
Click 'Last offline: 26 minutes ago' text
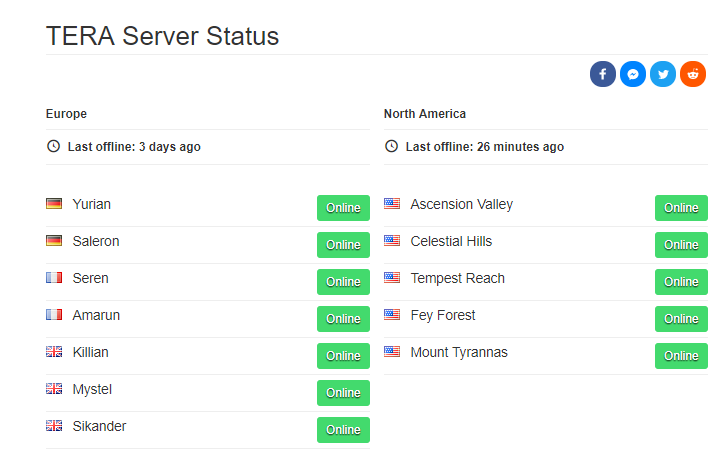485,147
